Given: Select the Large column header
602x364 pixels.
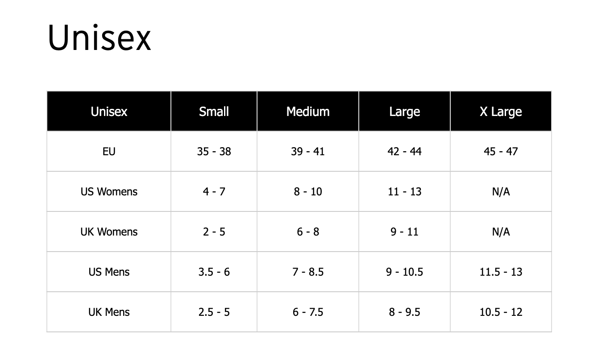Looking at the screenshot, I should (404, 111).
